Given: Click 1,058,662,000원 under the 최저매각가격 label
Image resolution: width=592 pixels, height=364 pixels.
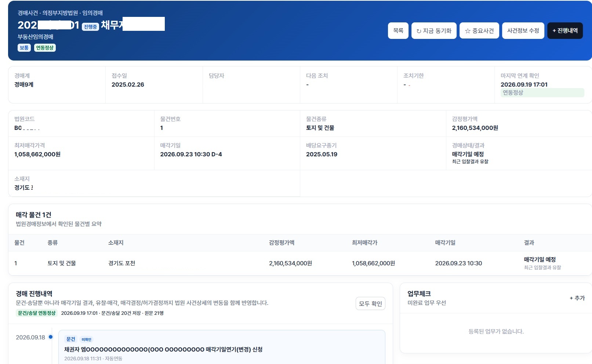Looking at the screenshot, I should tap(37, 154).
